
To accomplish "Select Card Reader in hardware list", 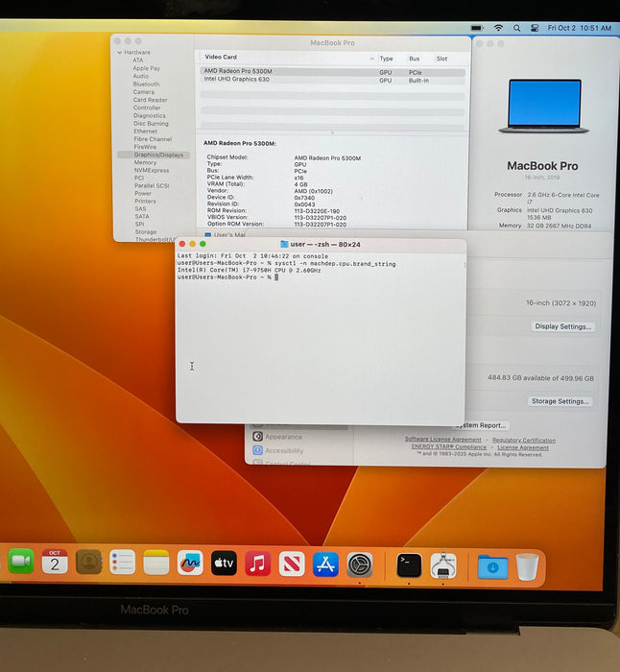I will click(x=150, y=100).
